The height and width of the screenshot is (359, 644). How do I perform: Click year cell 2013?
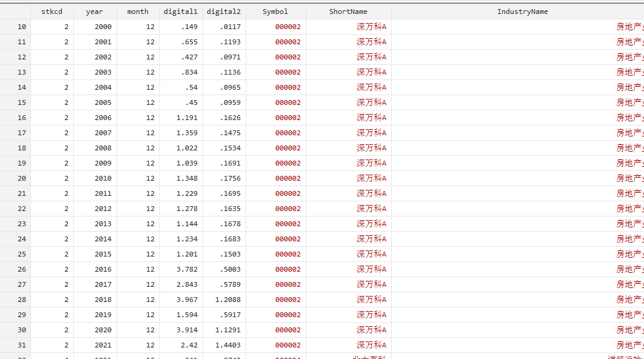tap(95, 224)
